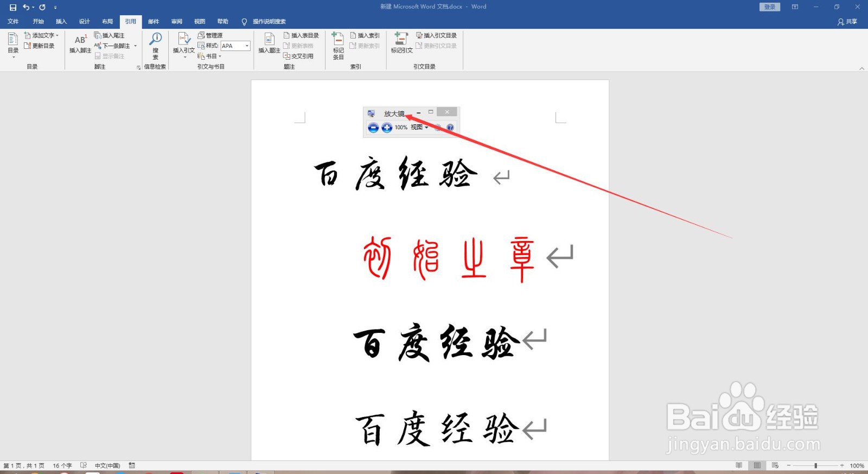
Task: Open the 添加文字 dropdown
Action: click(41, 35)
